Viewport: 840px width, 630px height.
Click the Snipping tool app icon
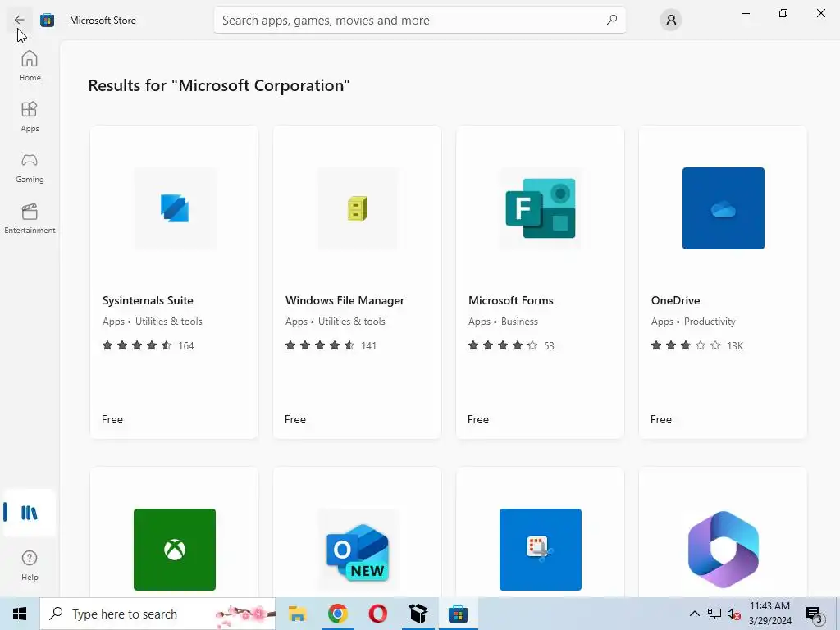pos(541,550)
